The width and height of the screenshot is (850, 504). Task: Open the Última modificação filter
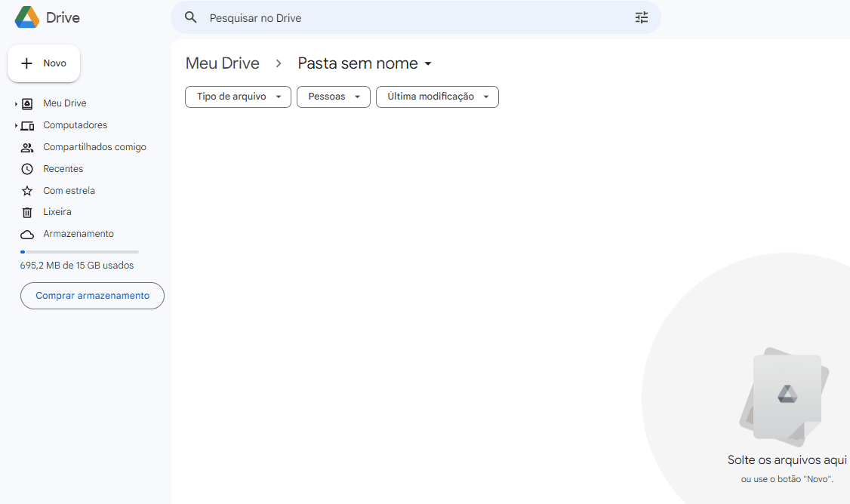(436, 97)
